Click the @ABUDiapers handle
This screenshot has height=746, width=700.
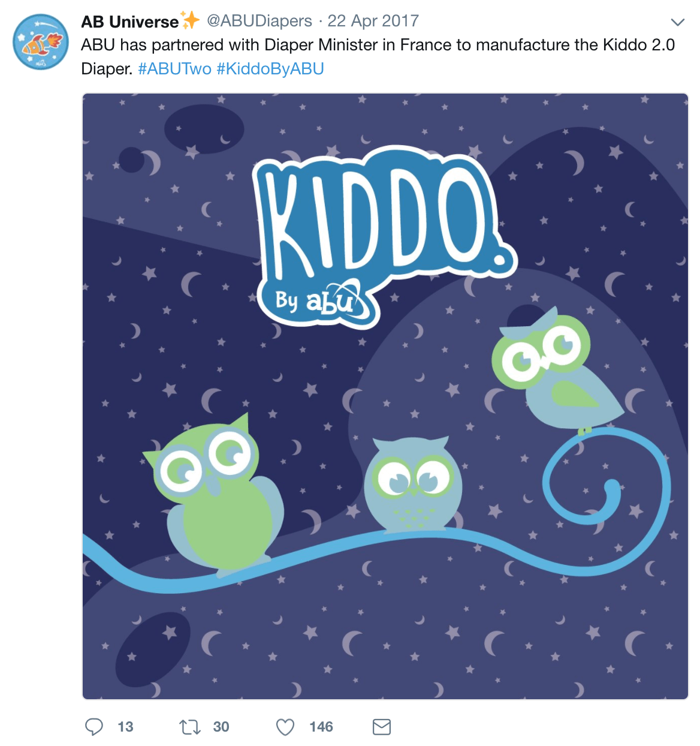[260, 21]
